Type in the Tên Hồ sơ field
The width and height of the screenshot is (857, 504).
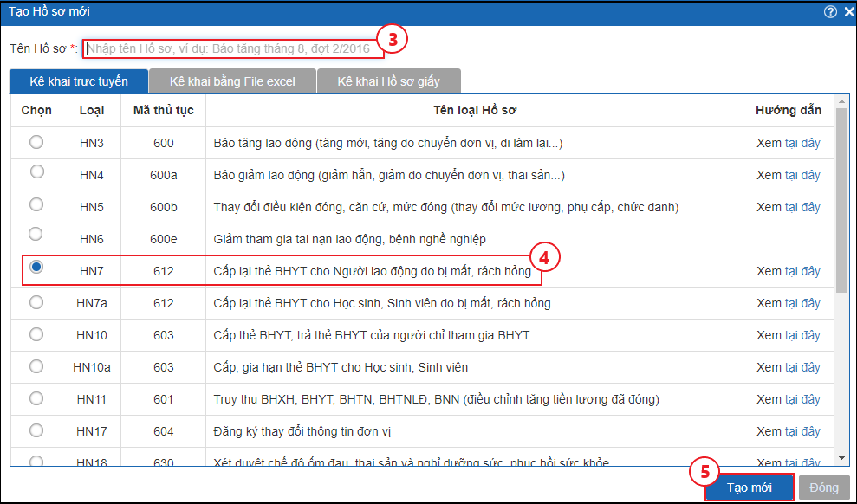point(232,48)
